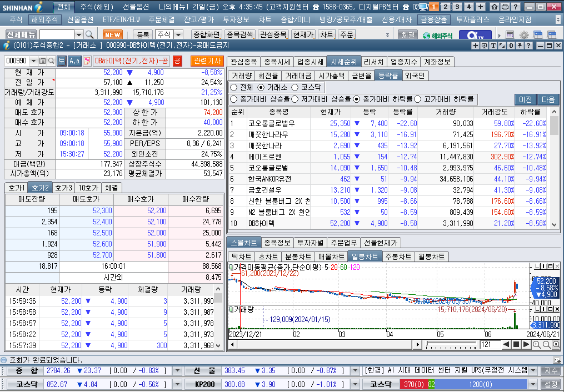Expand the news ticker dropdown
The height and width of the screenshot is (392, 564).
pos(533,370)
